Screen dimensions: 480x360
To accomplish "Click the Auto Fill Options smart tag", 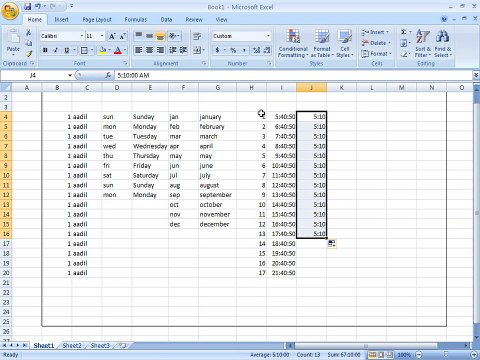I will tap(332, 244).
